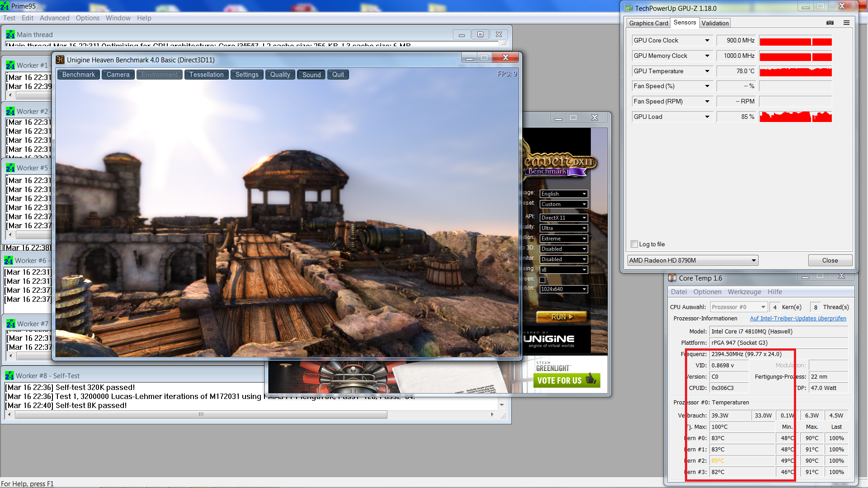Click the Prime95 Main thread window icon
The height and width of the screenshot is (488, 868).
tap(10, 34)
